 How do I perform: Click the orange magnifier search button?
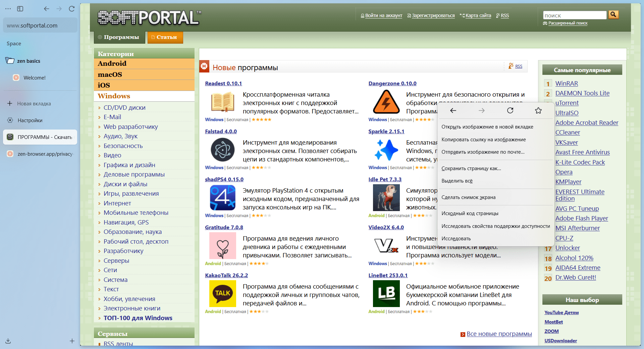pos(613,14)
